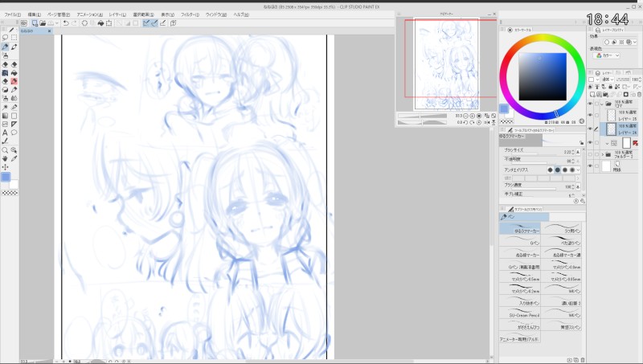Image resolution: width=643 pixels, height=364 pixels.
Task: Open the expression color カラー dropdown
Action: point(608,55)
